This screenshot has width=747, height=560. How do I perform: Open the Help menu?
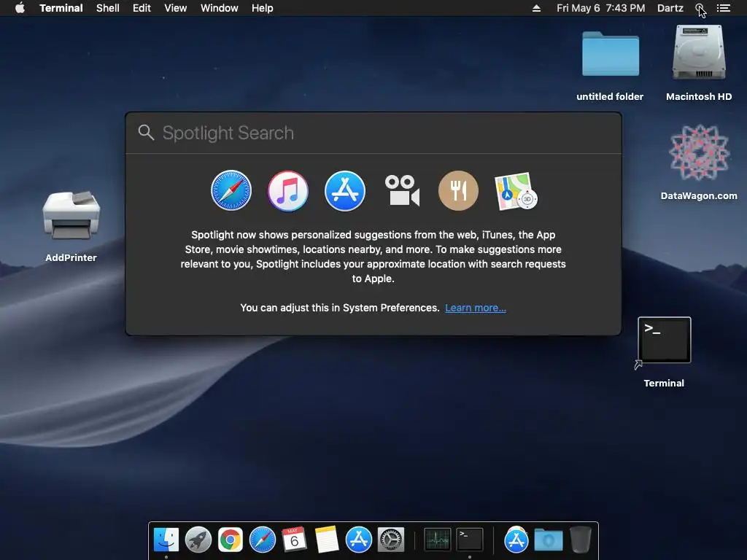click(x=262, y=8)
